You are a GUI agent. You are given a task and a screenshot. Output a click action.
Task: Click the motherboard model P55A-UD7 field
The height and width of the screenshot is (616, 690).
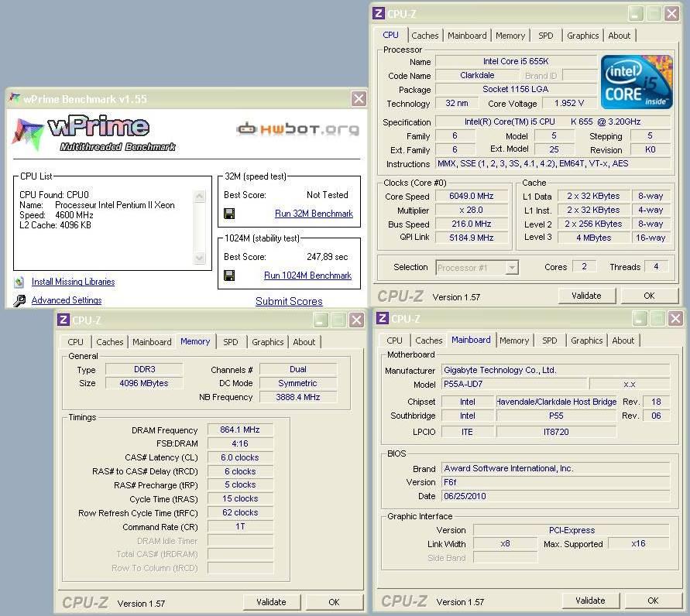(514, 385)
